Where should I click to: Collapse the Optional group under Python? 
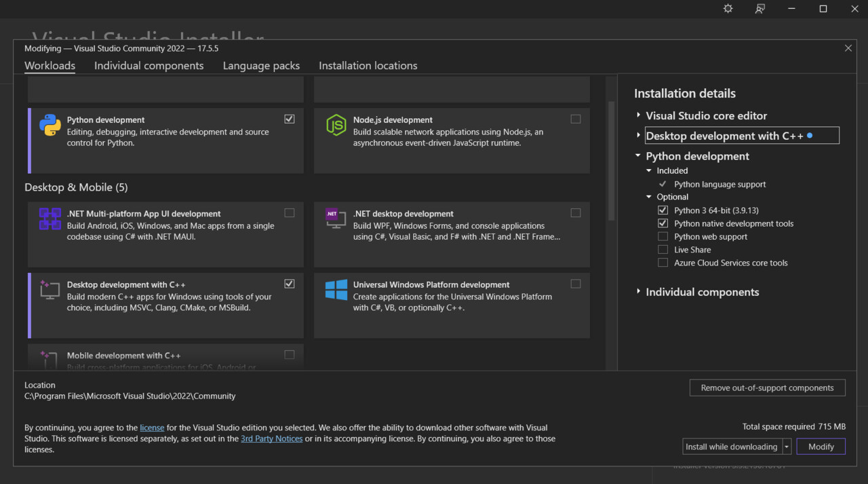pos(649,197)
